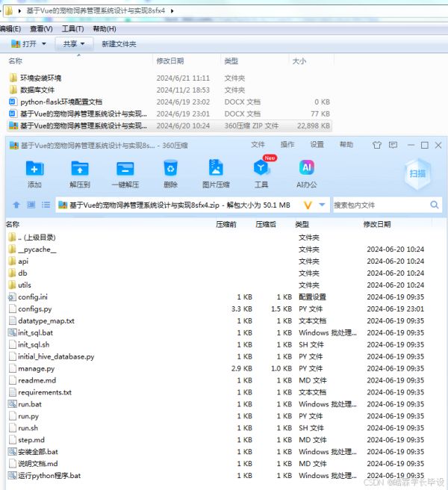
Task: Select the init_sql.bat file icon
Action: click(x=12, y=332)
